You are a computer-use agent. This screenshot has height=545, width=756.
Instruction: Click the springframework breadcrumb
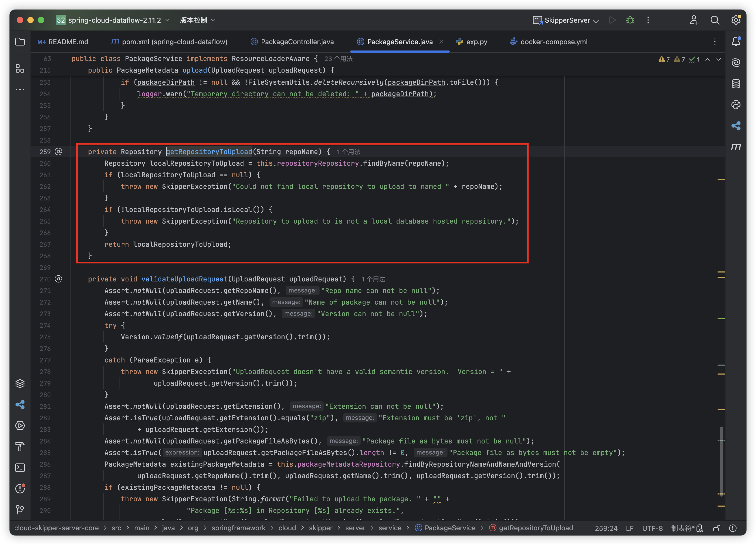click(238, 528)
